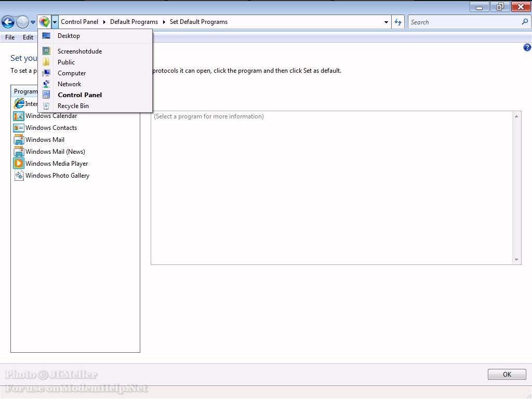Choose Control Panel in the dropdown list
The height and width of the screenshot is (399, 532).
(95, 95)
